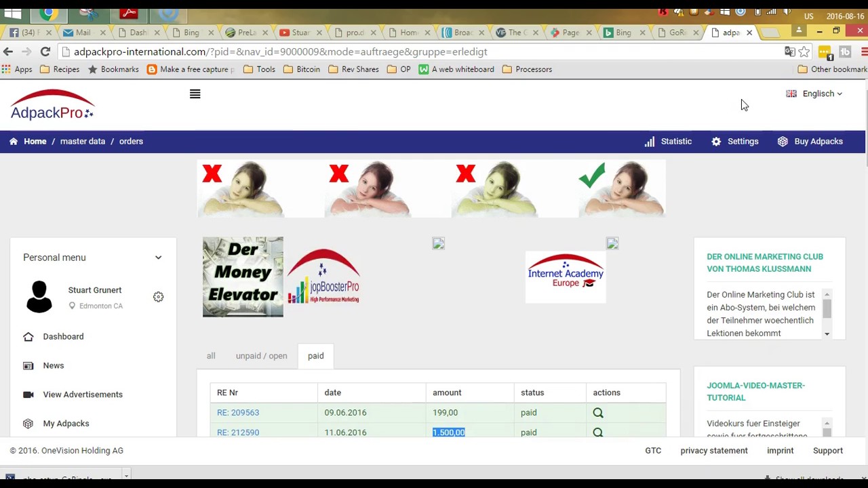868x488 pixels.
Task: Click the profile settings gear next to Stuart Grunert
Action: pos(158,297)
